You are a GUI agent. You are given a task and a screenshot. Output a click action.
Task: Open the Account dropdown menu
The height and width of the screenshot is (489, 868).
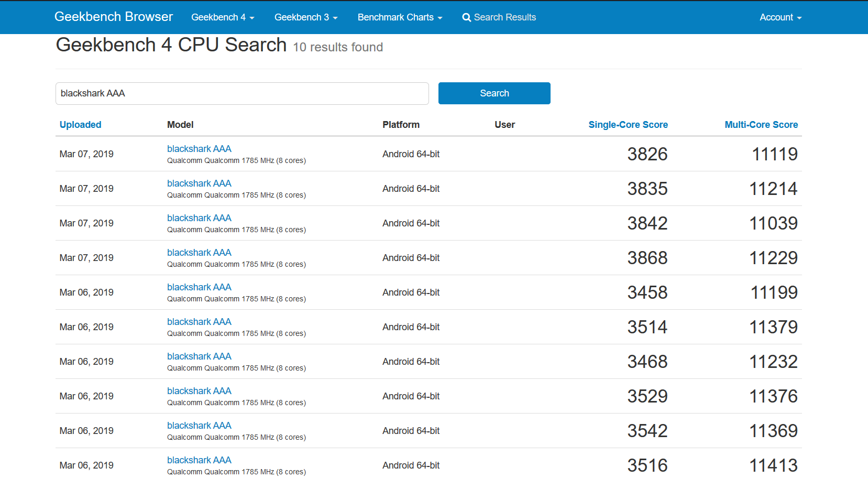point(781,17)
